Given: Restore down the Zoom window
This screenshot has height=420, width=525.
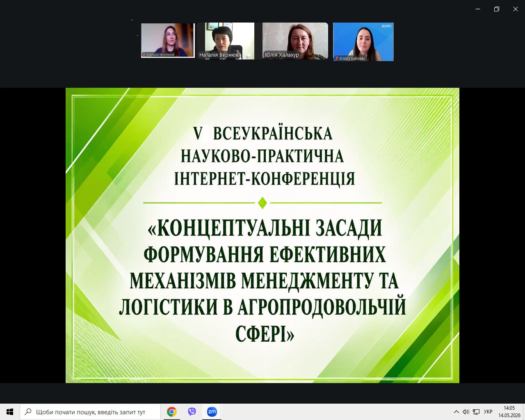Looking at the screenshot, I should click(497, 9).
